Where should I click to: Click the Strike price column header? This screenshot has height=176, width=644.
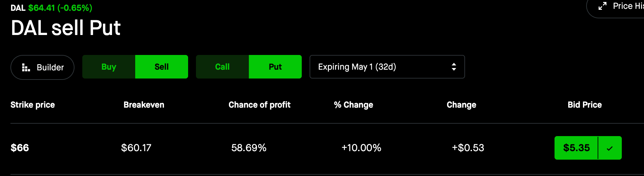click(x=33, y=105)
